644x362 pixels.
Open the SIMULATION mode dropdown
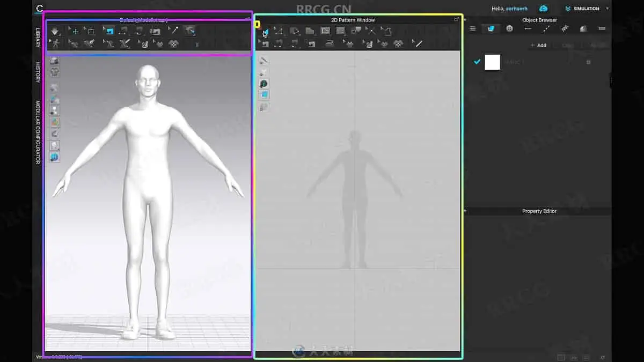(586, 9)
